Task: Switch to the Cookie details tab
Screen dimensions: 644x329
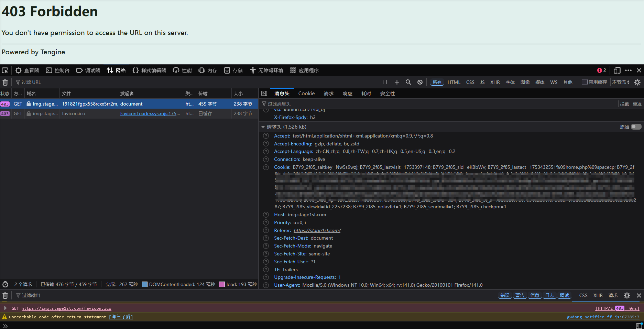Action: point(306,94)
